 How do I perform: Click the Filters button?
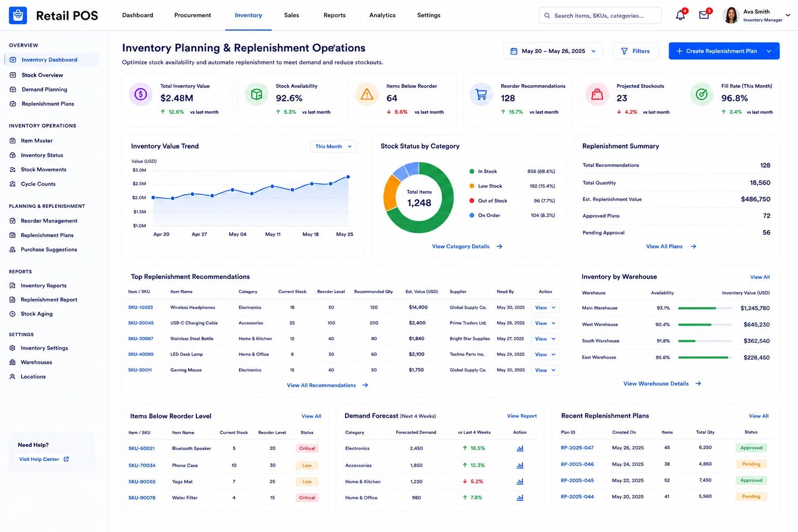[636, 51]
